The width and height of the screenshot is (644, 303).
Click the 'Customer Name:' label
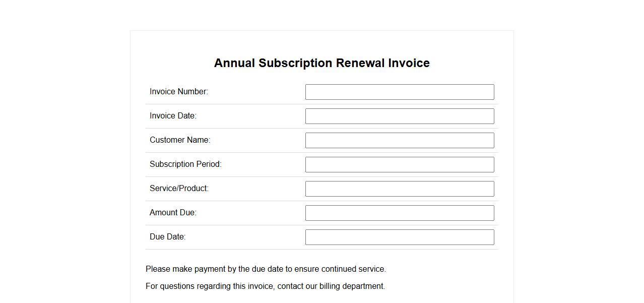pos(180,140)
